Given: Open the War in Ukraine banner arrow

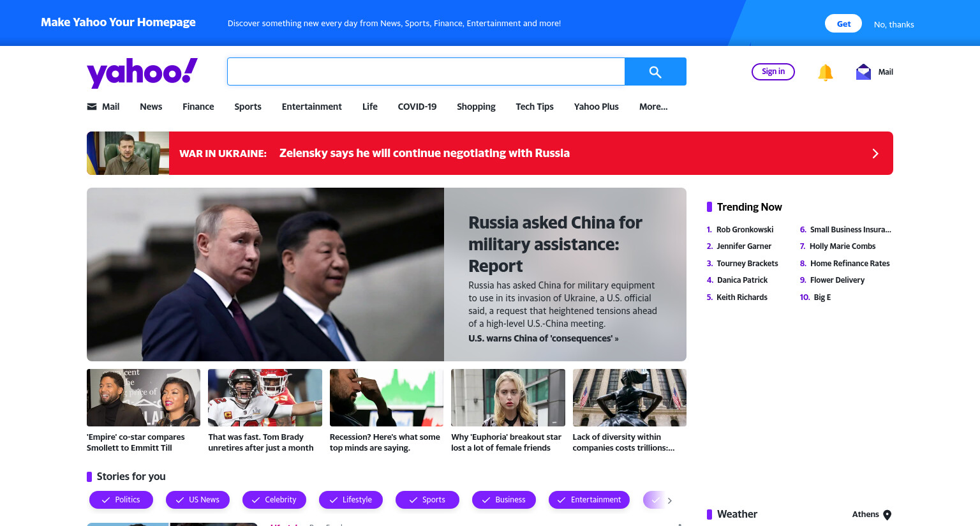Looking at the screenshot, I should (x=875, y=153).
